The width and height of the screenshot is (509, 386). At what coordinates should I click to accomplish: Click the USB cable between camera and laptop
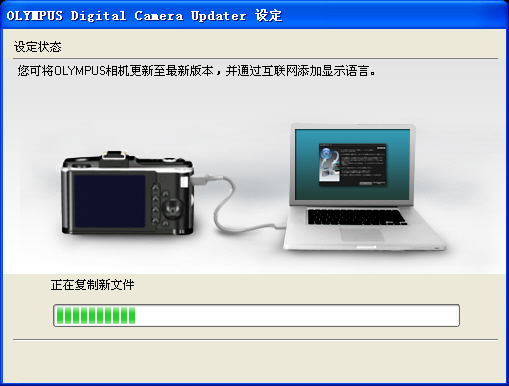[x=239, y=203]
